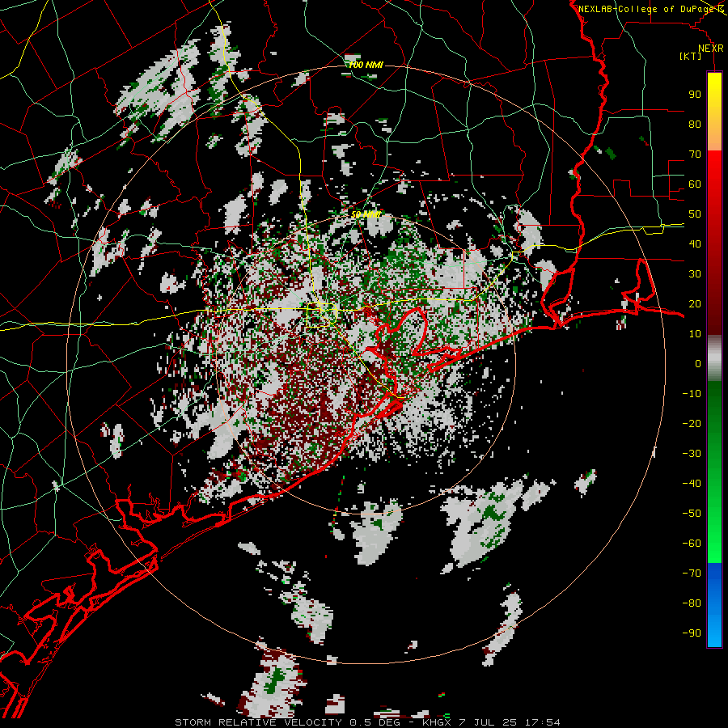Click the 0 value on the velocity scale

[698, 364]
